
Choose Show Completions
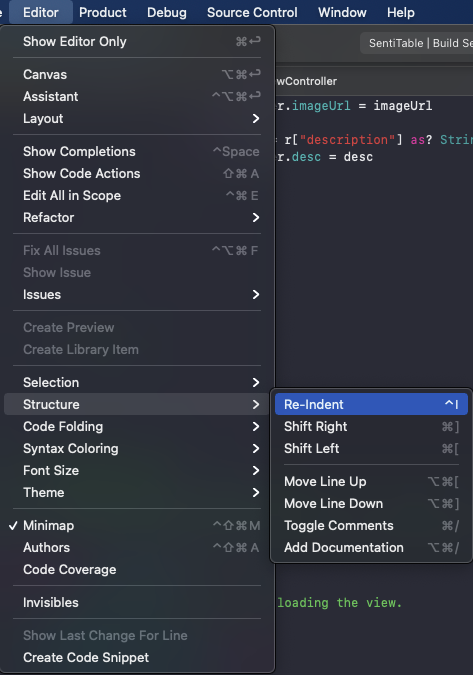click(139, 152)
